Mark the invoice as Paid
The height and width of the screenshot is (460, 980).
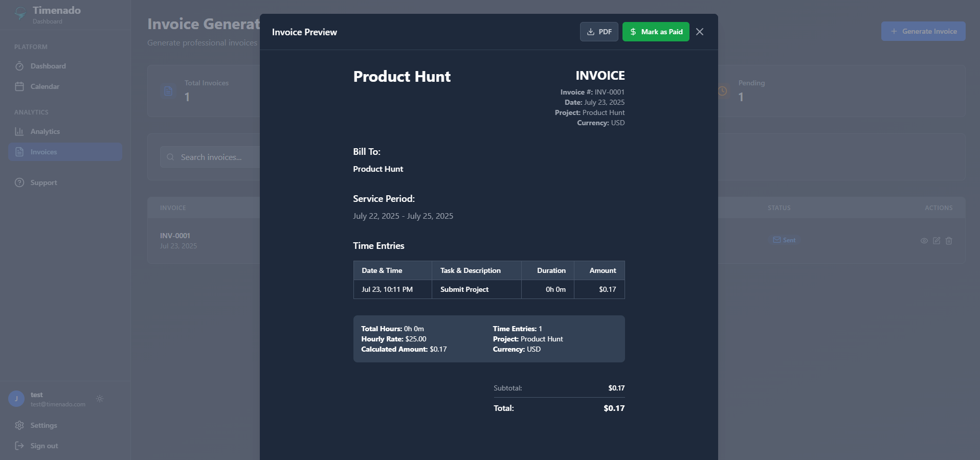[x=656, y=32]
